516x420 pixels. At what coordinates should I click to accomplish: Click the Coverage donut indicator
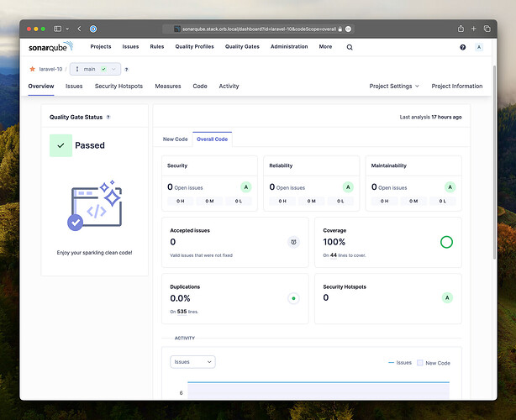pos(446,242)
